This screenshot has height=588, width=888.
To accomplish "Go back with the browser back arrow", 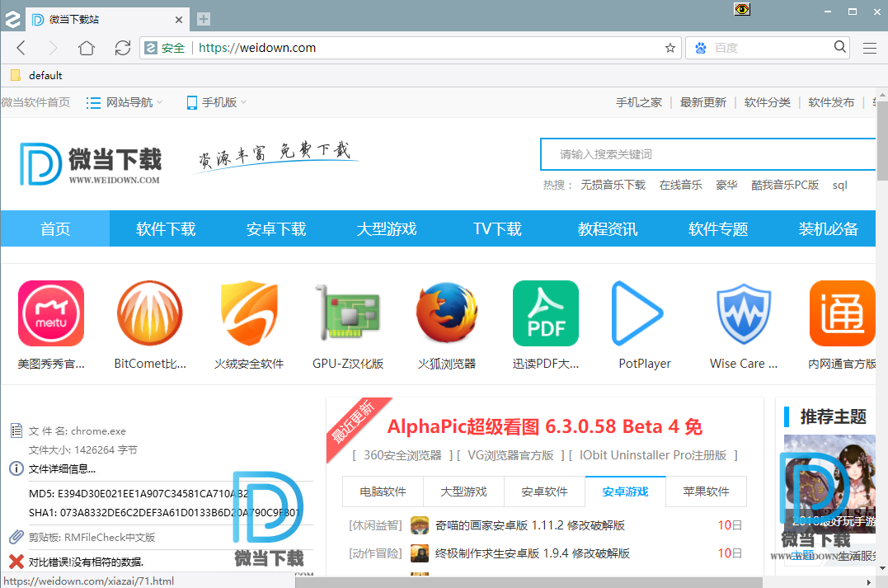I will (x=21, y=48).
